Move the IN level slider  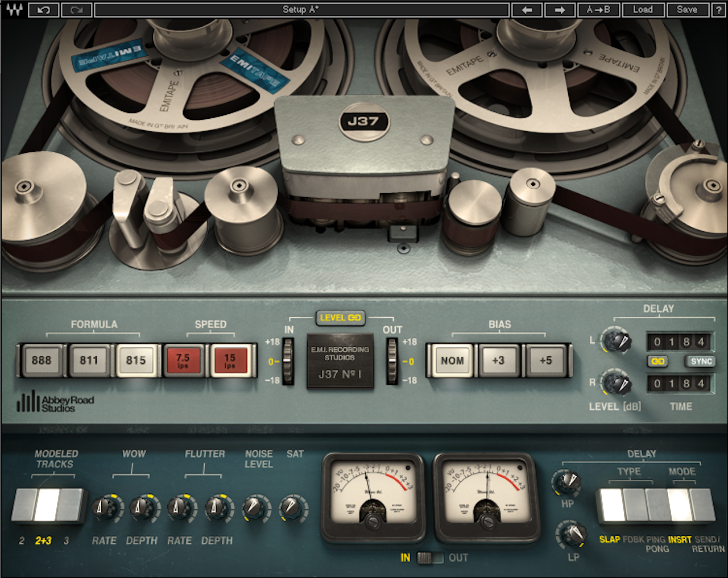click(x=289, y=360)
